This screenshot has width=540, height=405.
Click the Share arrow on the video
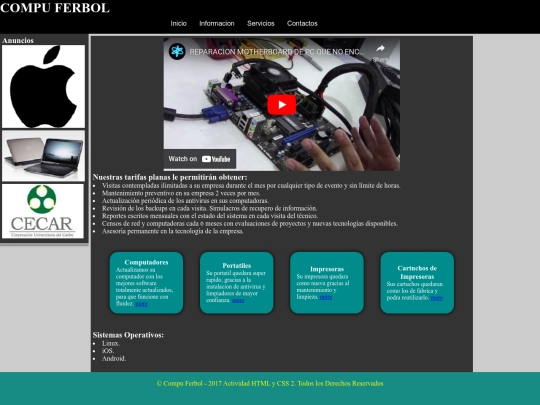[380, 49]
